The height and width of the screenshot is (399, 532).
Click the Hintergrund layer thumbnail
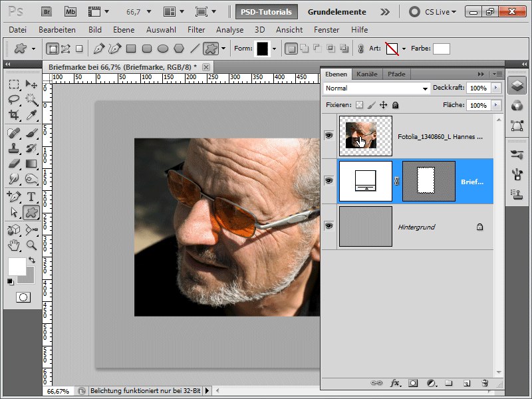coord(365,226)
